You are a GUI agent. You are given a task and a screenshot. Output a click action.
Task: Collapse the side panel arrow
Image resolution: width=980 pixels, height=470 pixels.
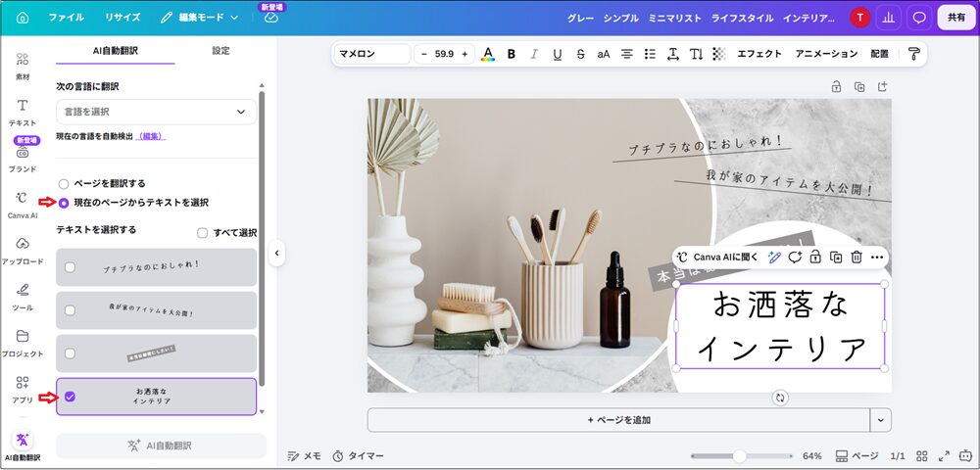click(x=277, y=253)
